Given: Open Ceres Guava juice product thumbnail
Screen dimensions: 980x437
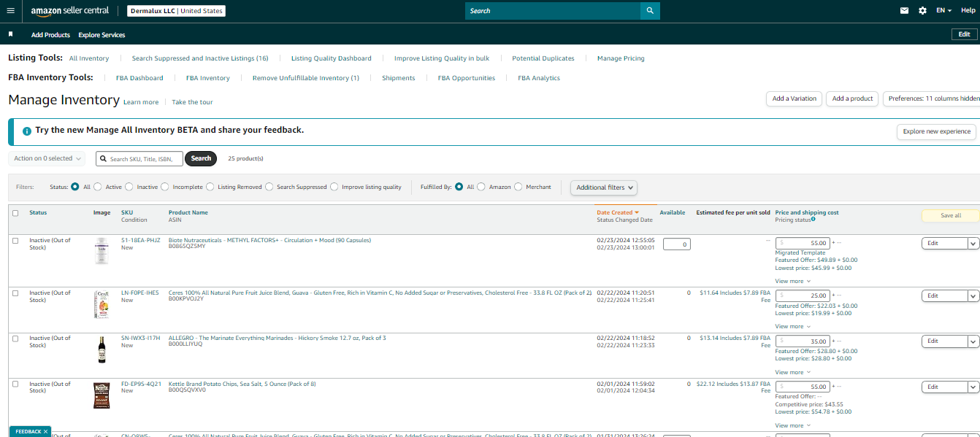Looking at the screenshot, I should 102,304.
